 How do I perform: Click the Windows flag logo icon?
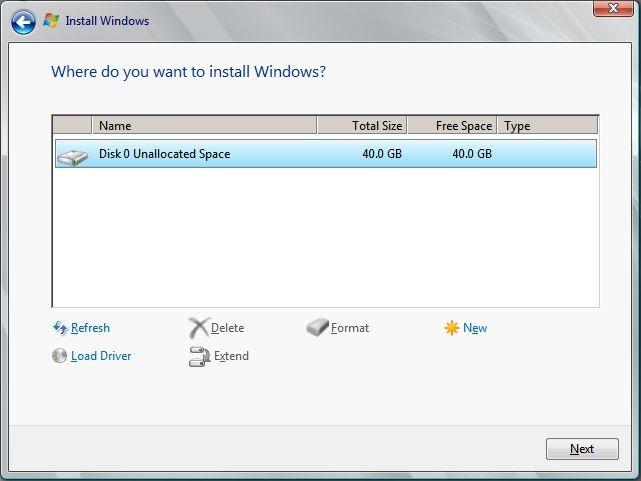click(x=51, y=20)
